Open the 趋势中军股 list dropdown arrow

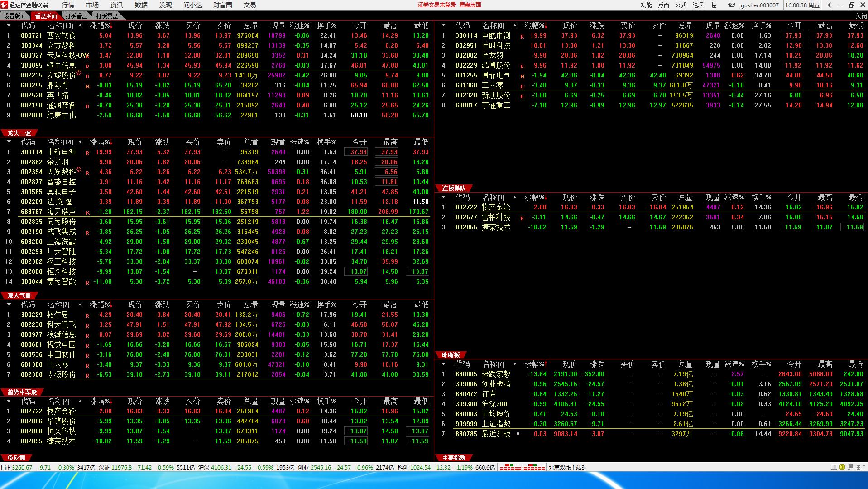9,401
